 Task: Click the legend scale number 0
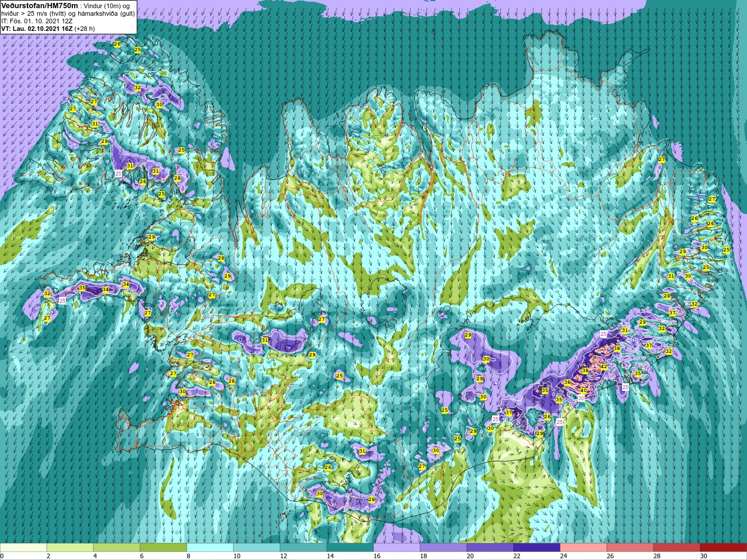(x=2, y=556)
